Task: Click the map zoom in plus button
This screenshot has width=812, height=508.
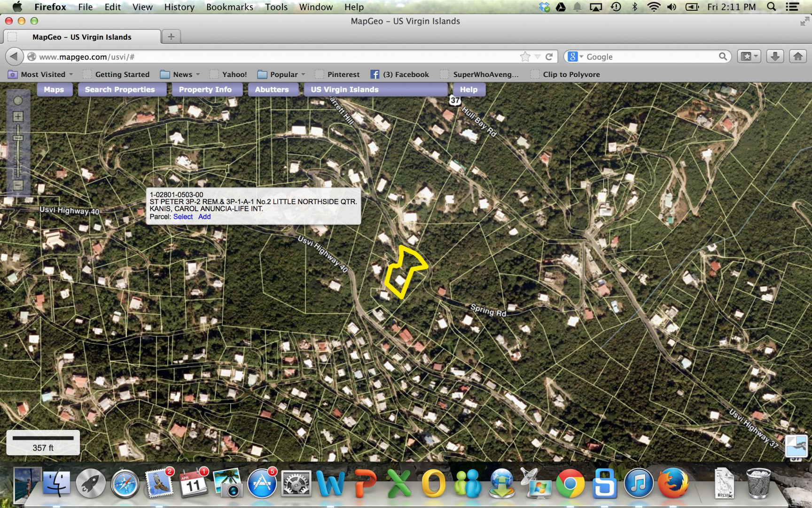Action: (18, 117)
